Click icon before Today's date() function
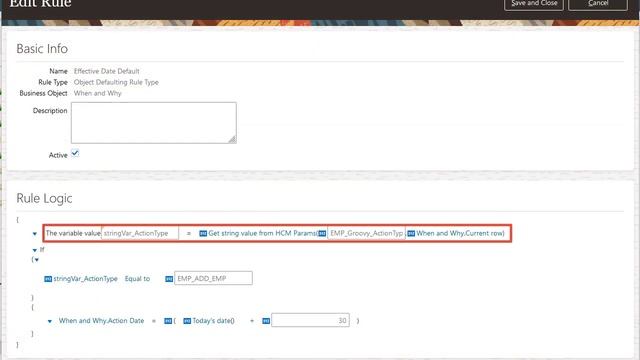 (x=187, y=321)
